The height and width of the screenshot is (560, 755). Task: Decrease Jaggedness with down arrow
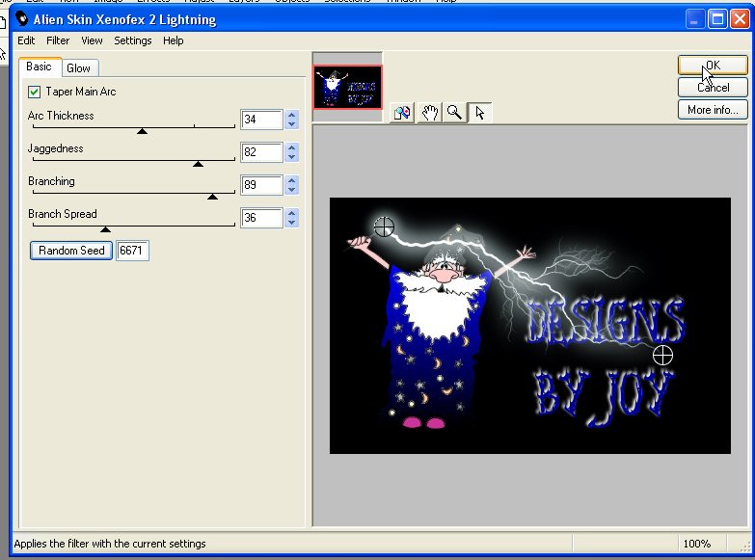click(x=292, y=156)
